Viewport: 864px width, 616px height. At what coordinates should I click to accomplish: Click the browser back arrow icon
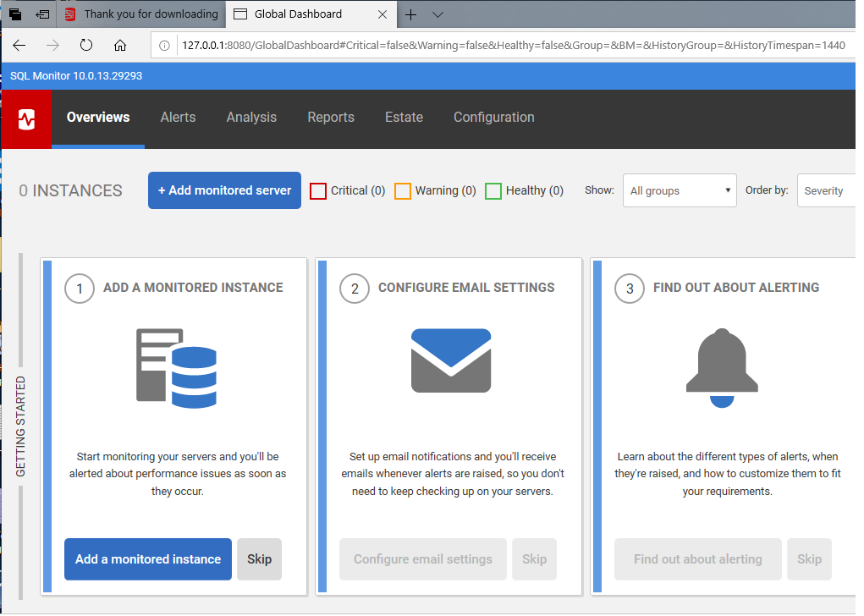click(19, 45)
